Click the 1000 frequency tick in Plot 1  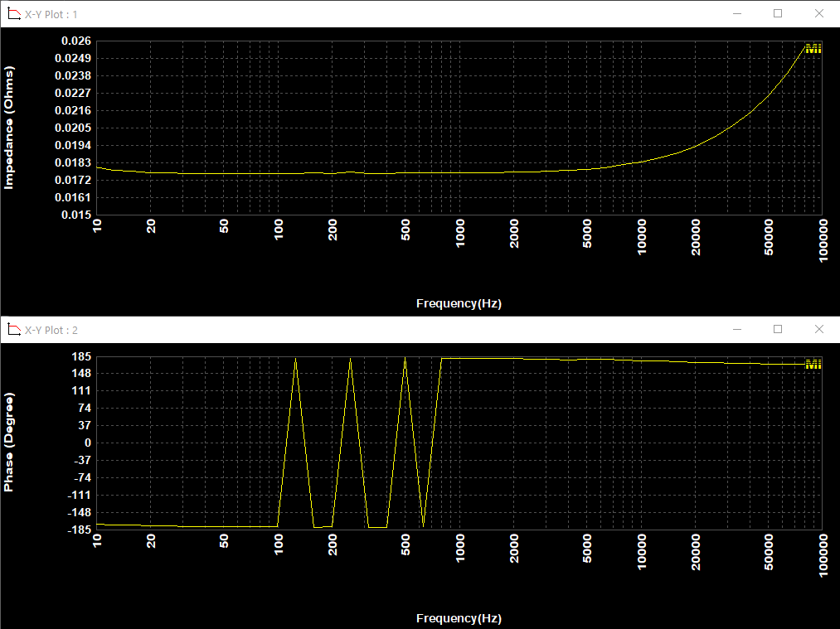pyautogui.click(x=460, y=234)
